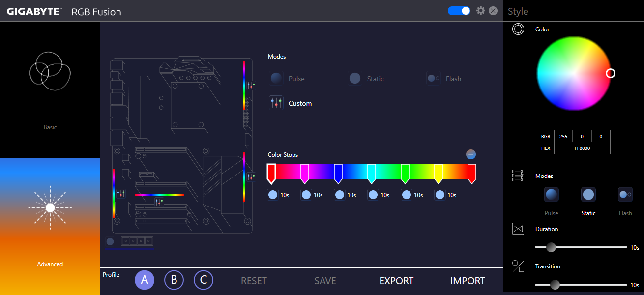Select the top-right motherboard LED zone icon
Viewport: 644px width, 295px height.
[251, 86]
